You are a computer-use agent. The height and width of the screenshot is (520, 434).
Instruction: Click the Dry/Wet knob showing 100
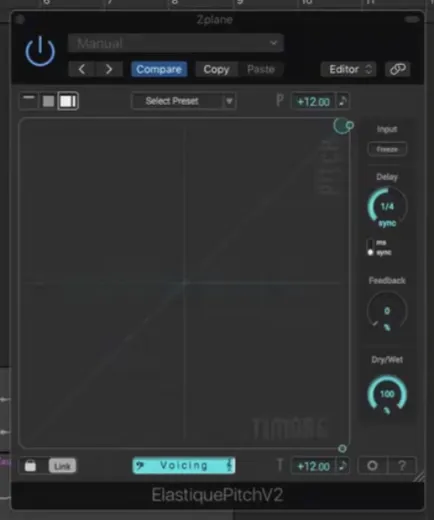click(x=387, y=395)
